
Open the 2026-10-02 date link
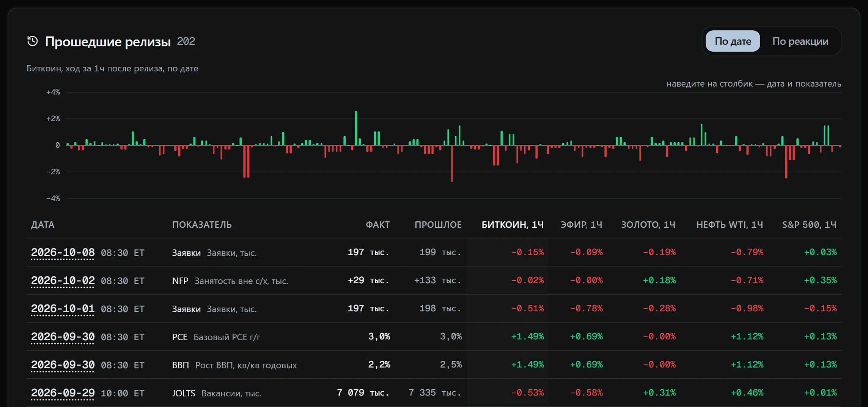(63, 281)
